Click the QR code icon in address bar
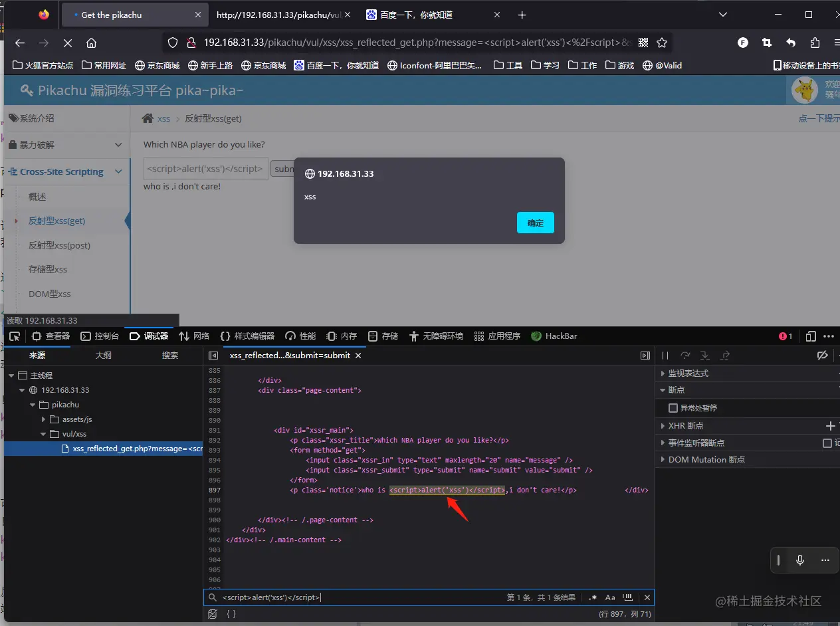The image size is (840, 626). point(643,43)
